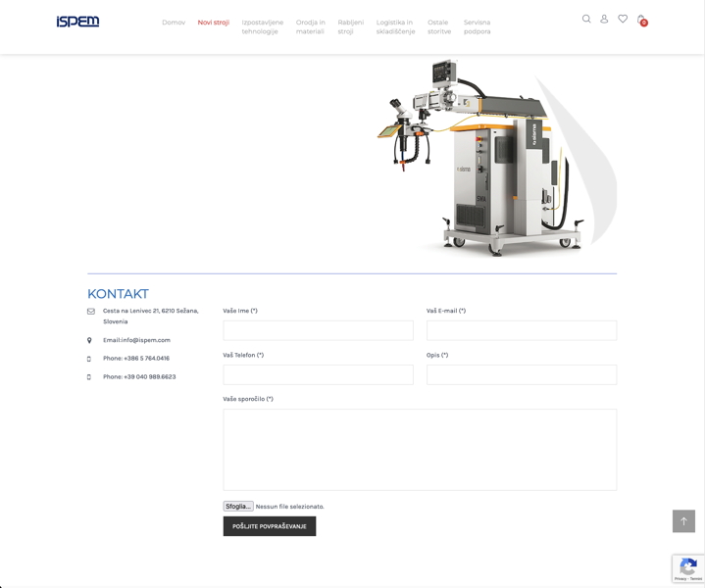
Task: Open the user account icon
Action: point(604,19)
